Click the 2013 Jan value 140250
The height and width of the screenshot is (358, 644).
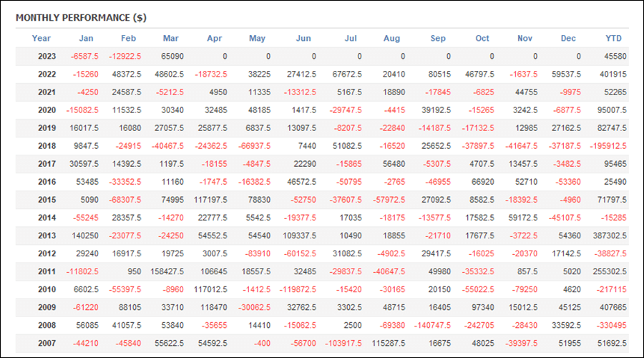click(84, 236)
